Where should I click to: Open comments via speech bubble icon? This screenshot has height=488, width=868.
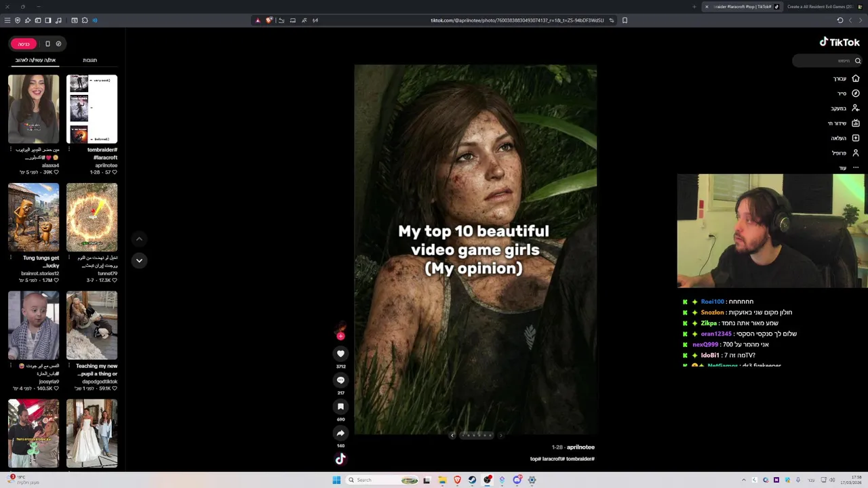[340, 380]
